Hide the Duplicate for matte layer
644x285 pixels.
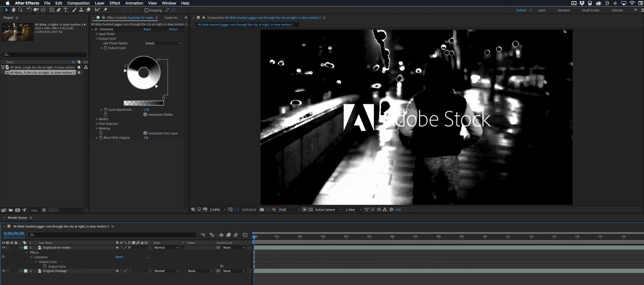point(4,248)
